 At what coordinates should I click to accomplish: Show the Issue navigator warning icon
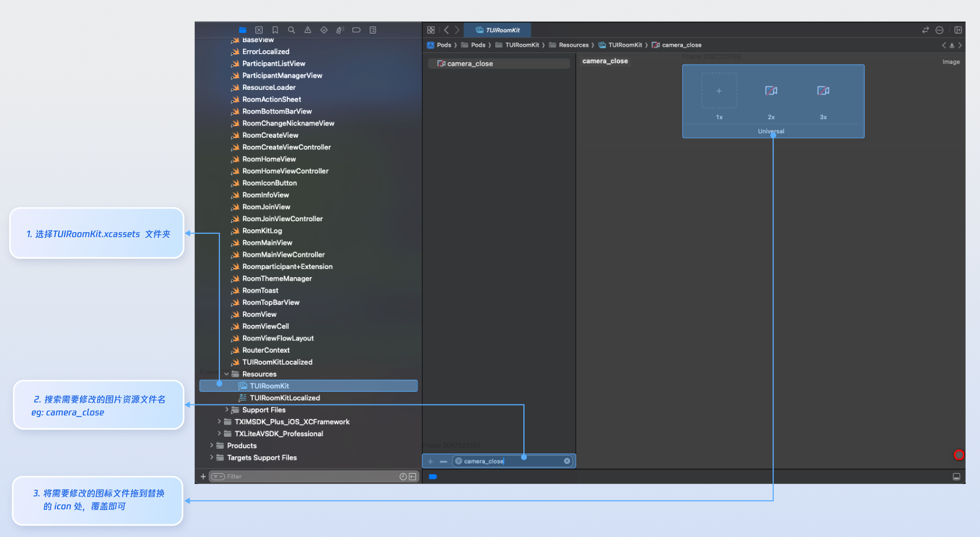click(x=307, y=30)
